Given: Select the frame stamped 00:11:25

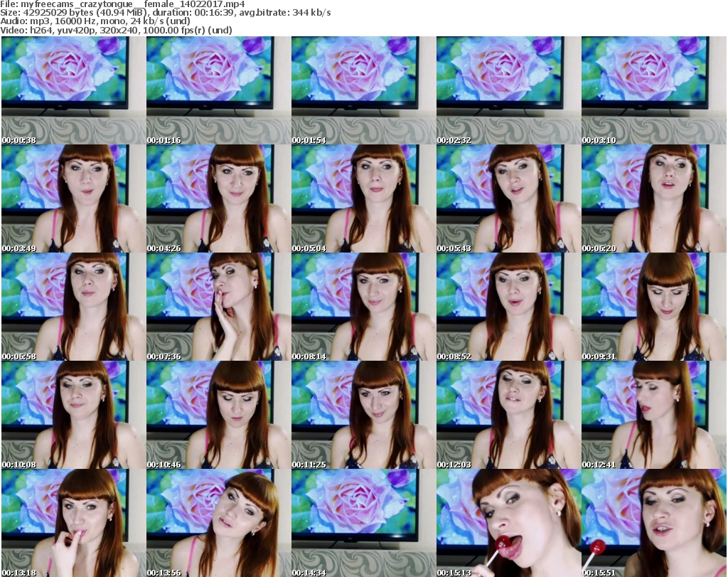Looking at the screenshot, I should (x=363, y=415).
